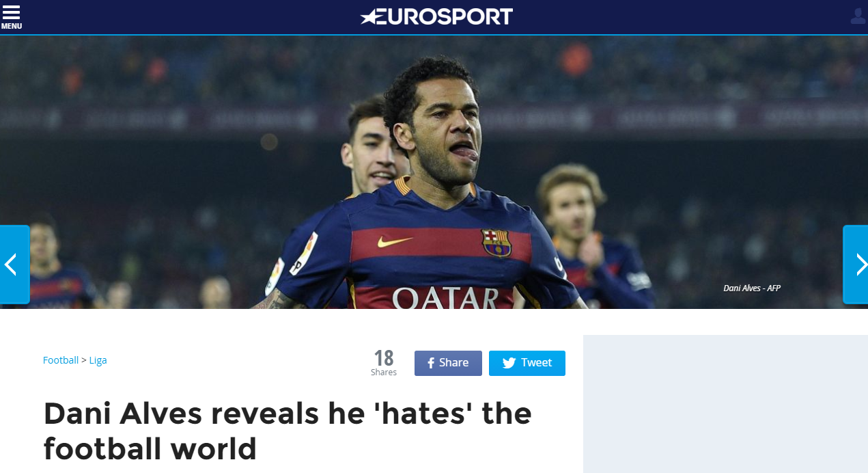The height and width of the screenshot is (473, 868).
Task: Go to the next article with the right arrow
Action: click(x=856, y=265)
